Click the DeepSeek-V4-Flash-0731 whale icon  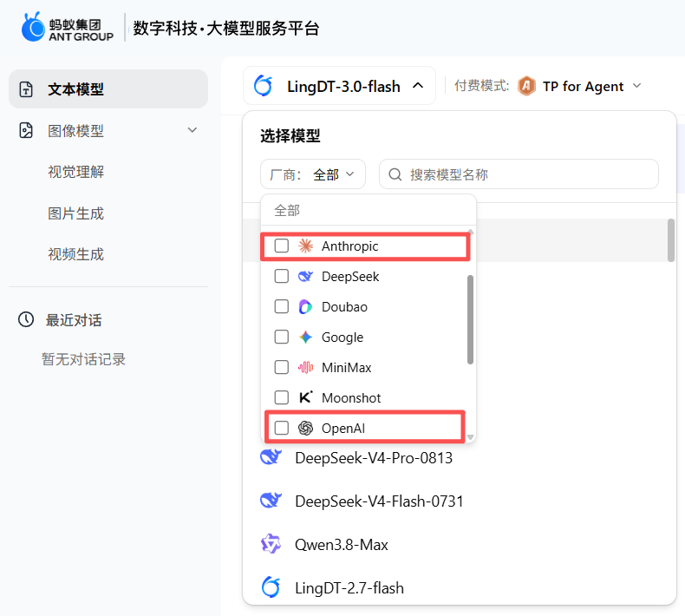click(x=271, y=501)
